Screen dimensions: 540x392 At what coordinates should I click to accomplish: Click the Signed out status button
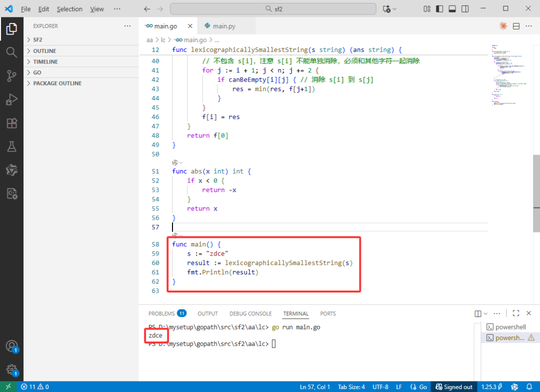(x=454, y=387)
